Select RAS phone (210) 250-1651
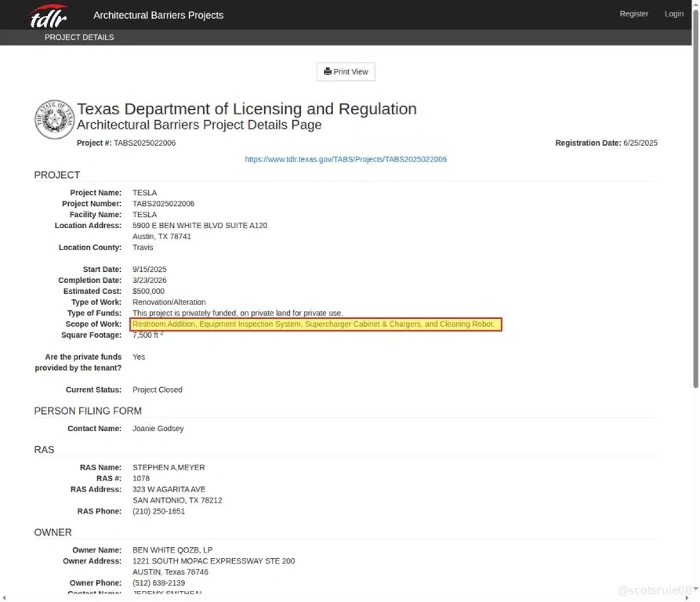700x602 pixels. click(x=159, y=511)
